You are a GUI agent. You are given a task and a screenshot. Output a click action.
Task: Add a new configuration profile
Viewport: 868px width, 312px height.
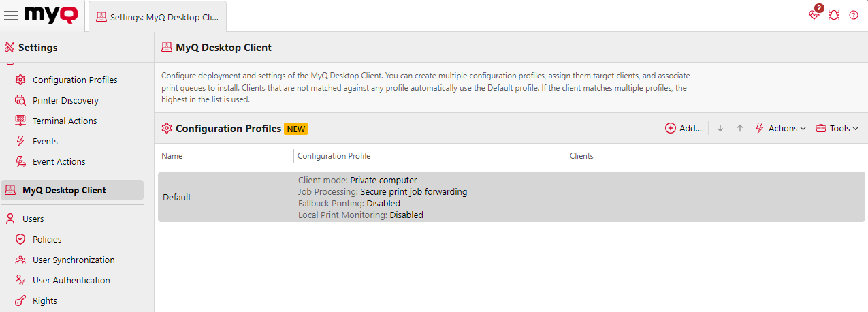(684, 128)
